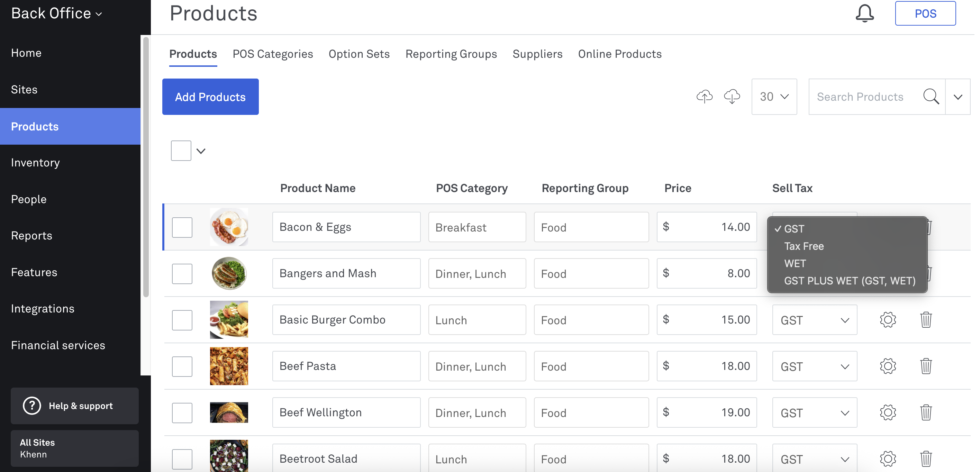Click the Basic Burger Combo product image
Image resolution: width=980 pixels, height=472 pixels.
point(229,320)
